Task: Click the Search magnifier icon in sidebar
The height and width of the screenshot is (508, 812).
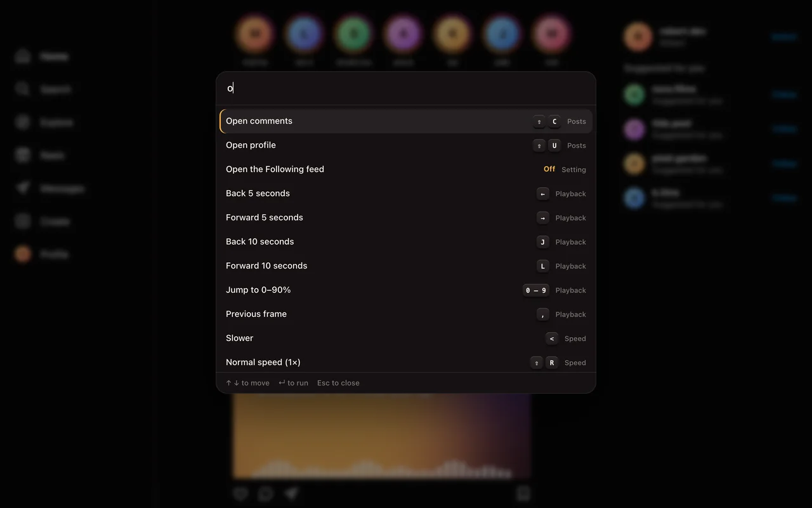Action: click(x=23, y=89)
